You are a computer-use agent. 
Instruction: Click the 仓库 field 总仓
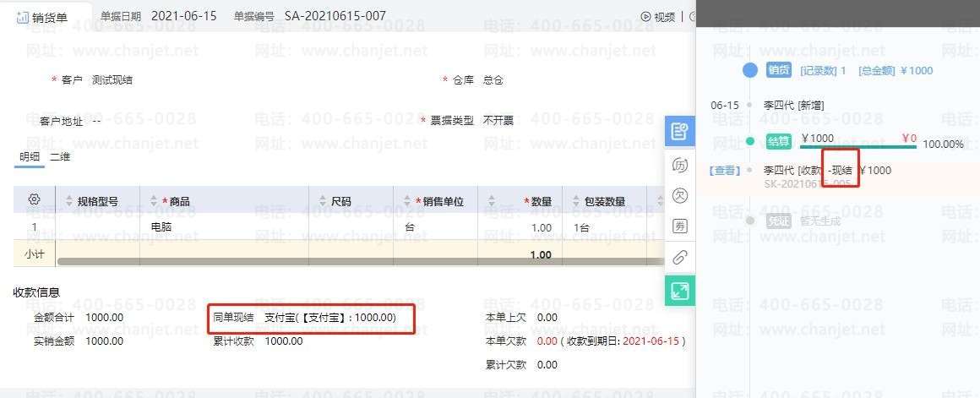pos(493,80)
